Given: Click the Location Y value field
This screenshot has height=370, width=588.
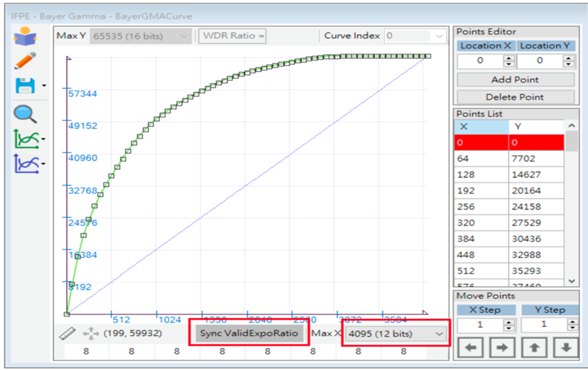Looking at the screenshot, I should [x=540, y=61].
